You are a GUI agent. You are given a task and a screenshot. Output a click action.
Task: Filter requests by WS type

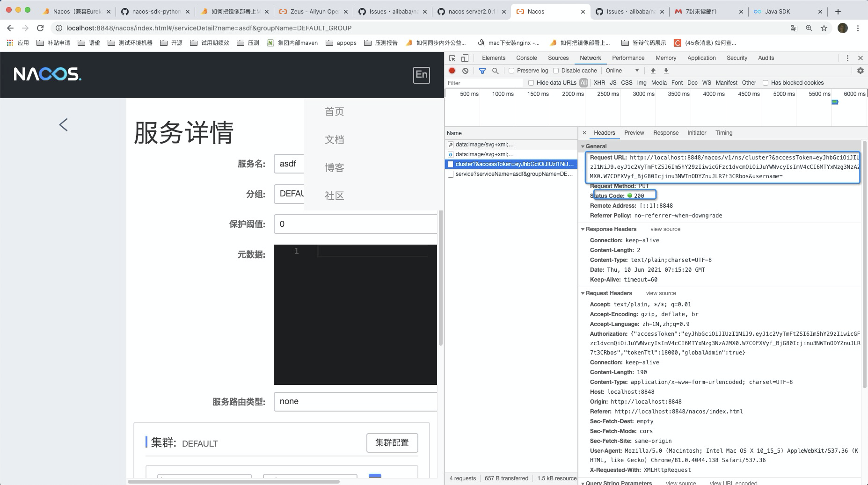pyautogui.click(x=707, y=83)
